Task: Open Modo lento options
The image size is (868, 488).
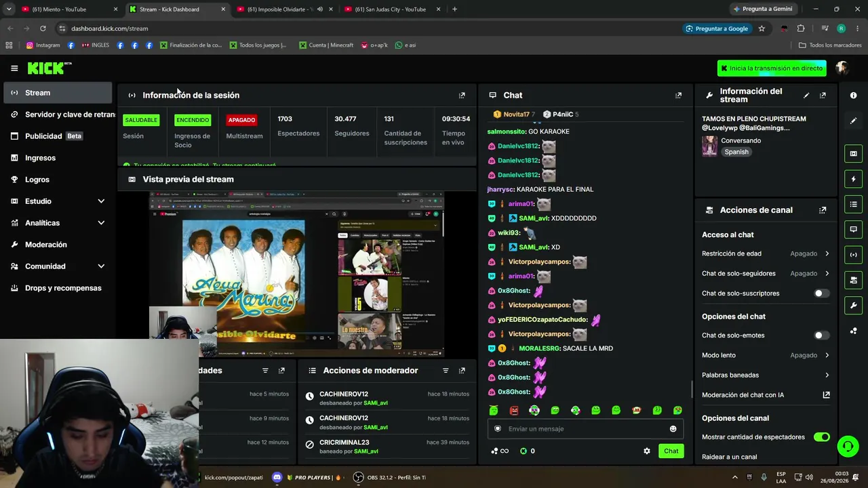Action: pyautogui.click(x=766, y=355)
